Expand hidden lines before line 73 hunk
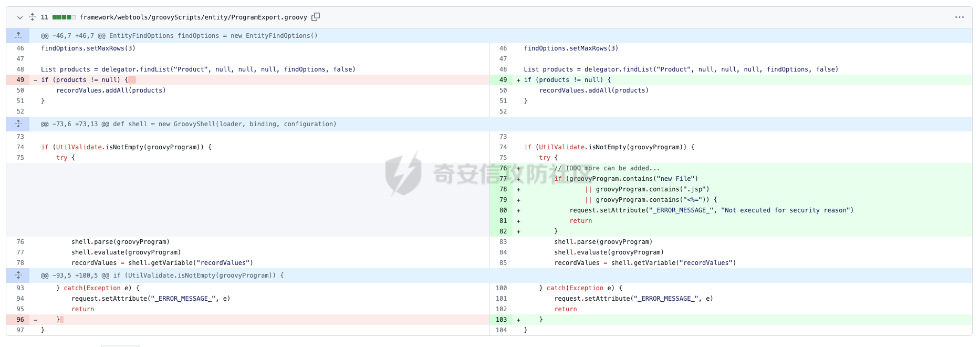This screenshot has height=347, width=980. point(18,124)
